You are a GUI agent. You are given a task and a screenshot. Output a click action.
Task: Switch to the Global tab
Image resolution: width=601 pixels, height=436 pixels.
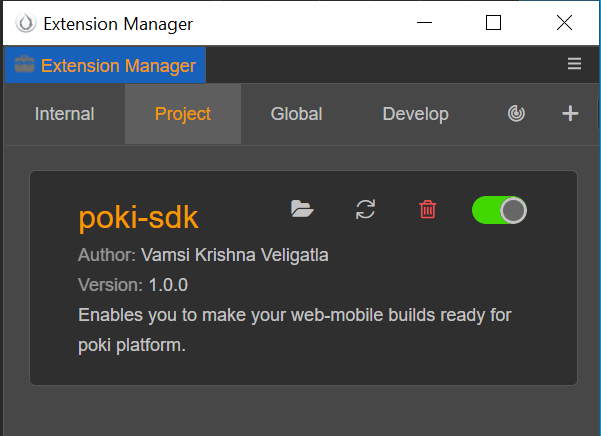(296, 114)
